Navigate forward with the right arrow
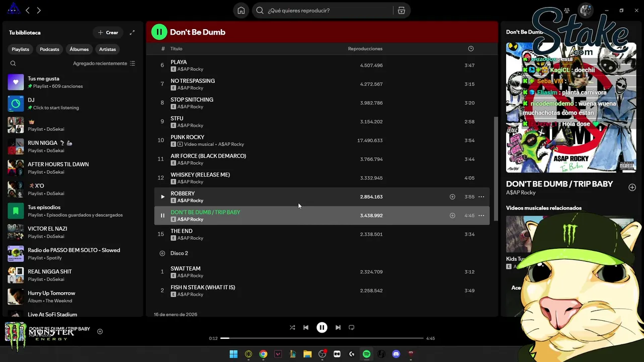 [x=39, y=11]
